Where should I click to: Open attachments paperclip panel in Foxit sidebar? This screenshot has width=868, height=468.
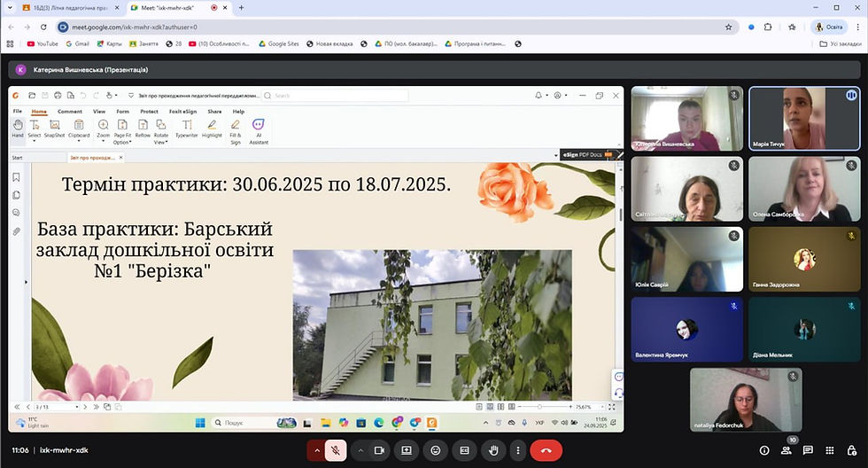16,231
